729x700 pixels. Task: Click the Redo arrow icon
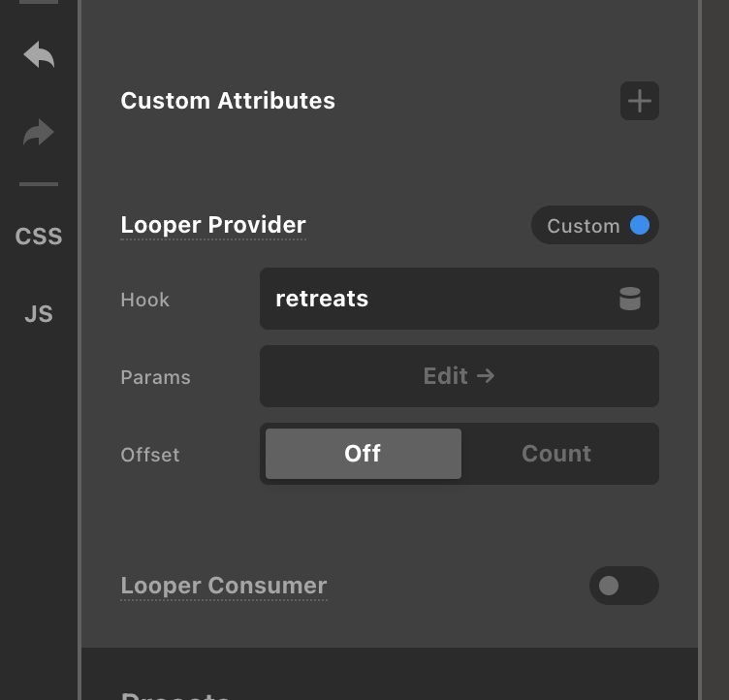click(x=39, y=133)
